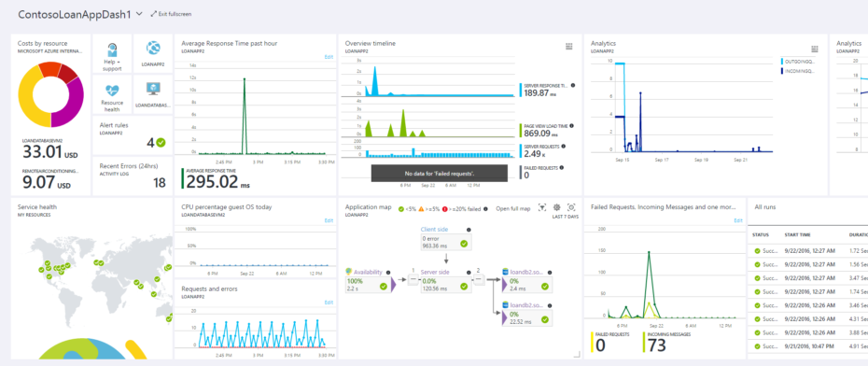Click SQL database icon of lower loandb2

click(506, 304)
